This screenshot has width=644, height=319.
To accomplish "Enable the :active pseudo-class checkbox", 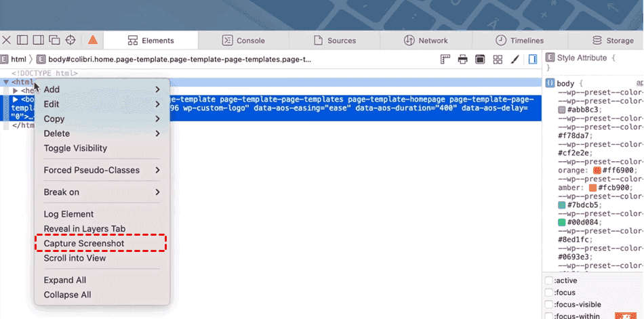I will click(548, 281).
